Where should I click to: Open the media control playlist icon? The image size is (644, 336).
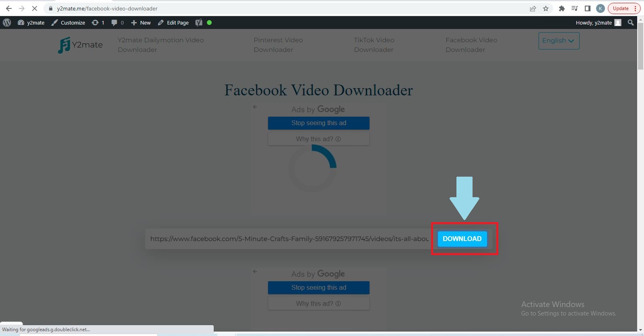[x=575, y=8]
